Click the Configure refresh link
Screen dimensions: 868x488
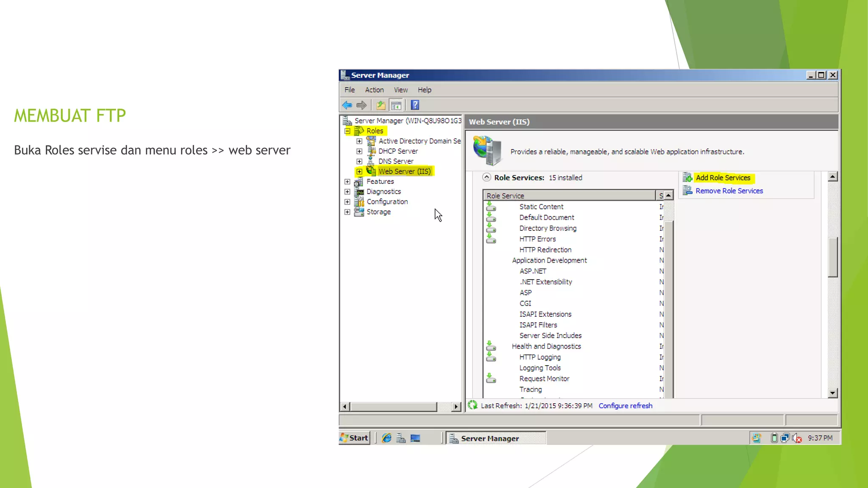[x=626, y=405]
